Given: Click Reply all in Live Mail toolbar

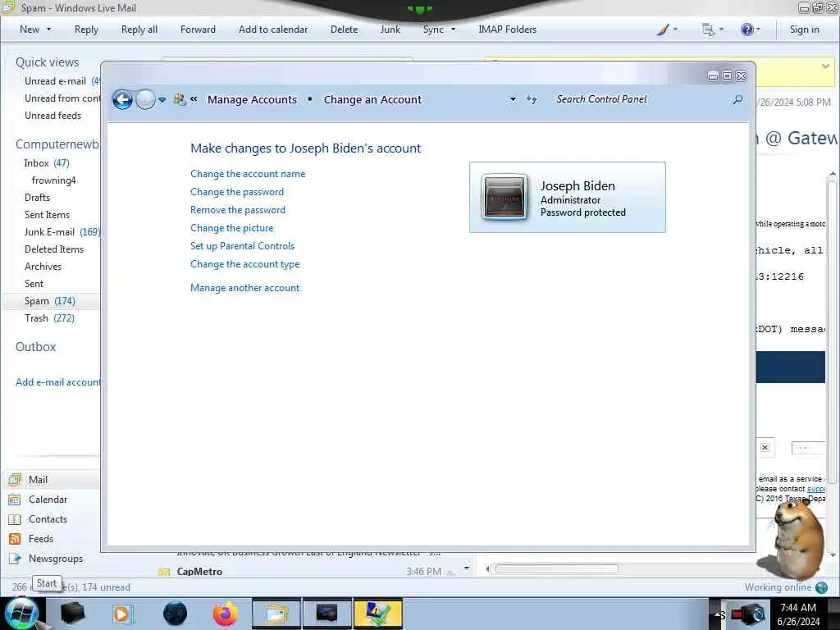Looking at the screenshot, I should [139, 30].
